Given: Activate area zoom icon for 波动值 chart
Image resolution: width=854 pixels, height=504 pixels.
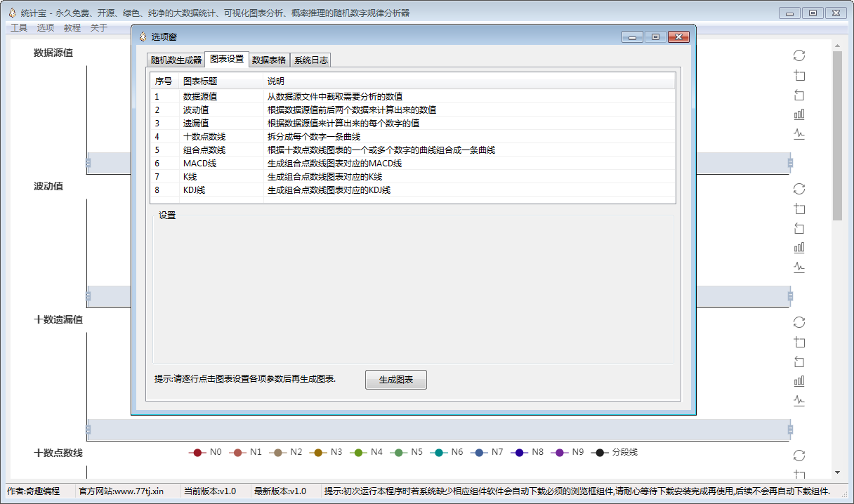Looking at the screenshot, I should pos(799,208).
